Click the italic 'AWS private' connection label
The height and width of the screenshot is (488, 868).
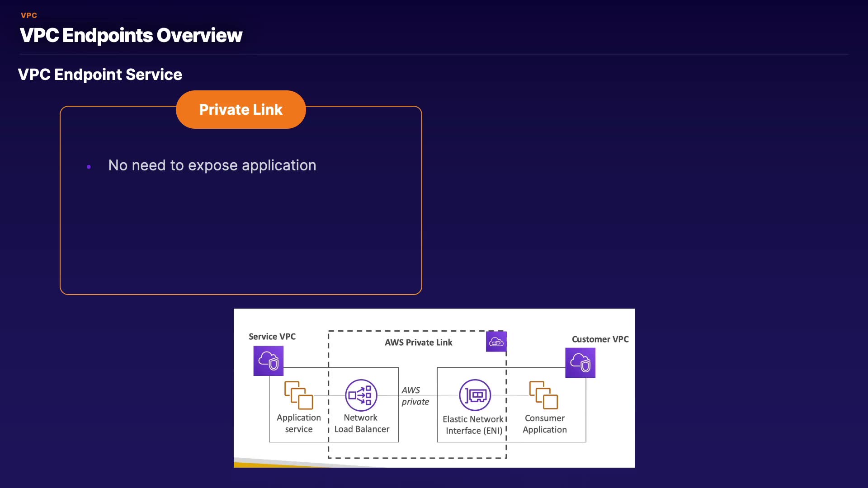tap(415, 396)
